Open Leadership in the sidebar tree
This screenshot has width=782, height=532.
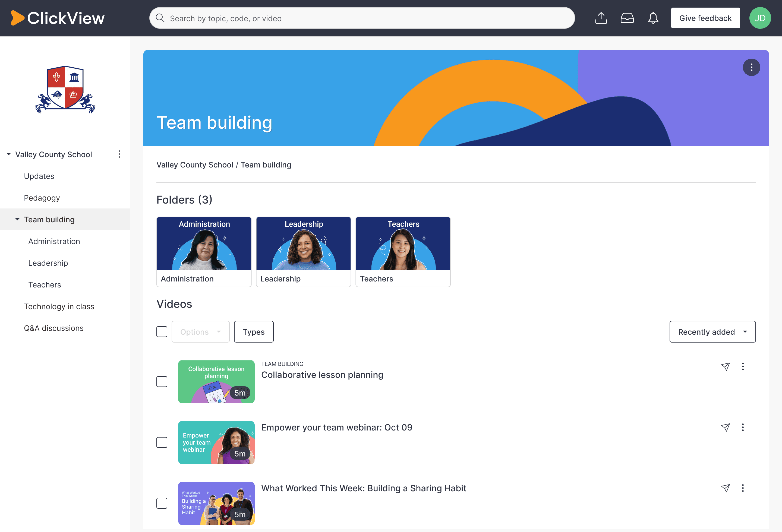[x=48, y=263]
